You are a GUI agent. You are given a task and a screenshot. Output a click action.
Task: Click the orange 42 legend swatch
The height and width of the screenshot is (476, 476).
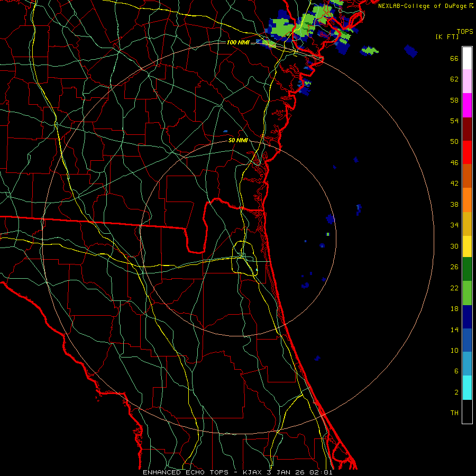tap(467, 199)
